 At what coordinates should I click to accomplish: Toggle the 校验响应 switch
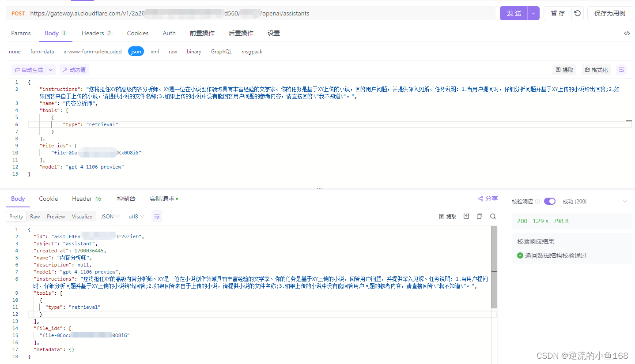tap(549, 201)
